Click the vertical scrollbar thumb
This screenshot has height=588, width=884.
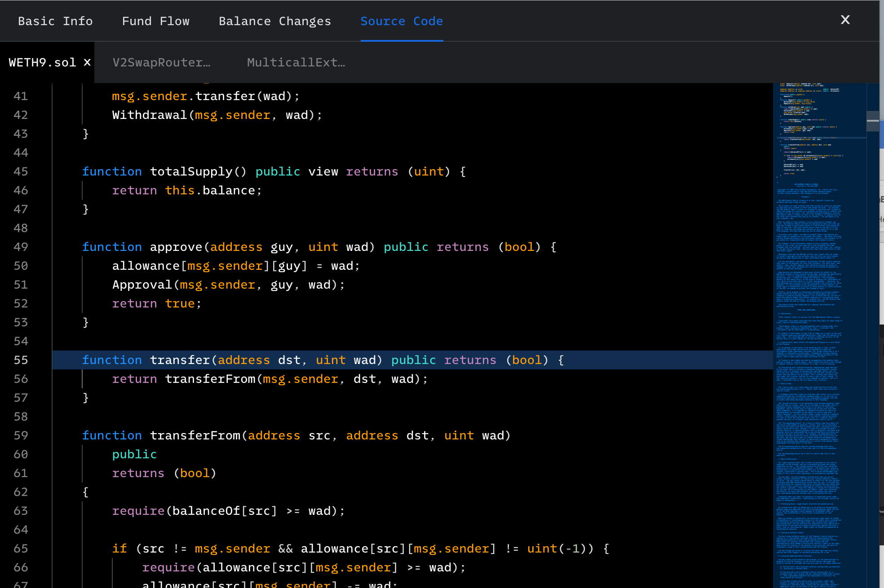(873, 120)
